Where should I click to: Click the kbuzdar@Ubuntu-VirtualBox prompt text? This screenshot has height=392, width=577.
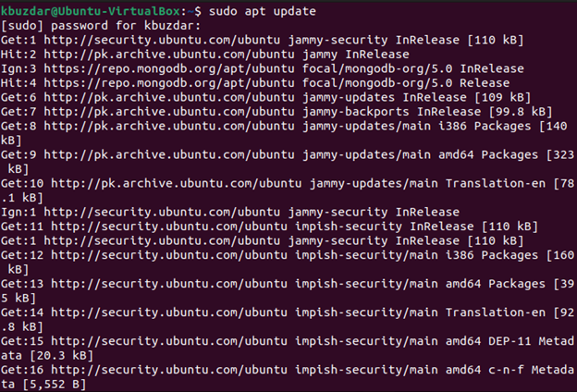pos(91,11)
